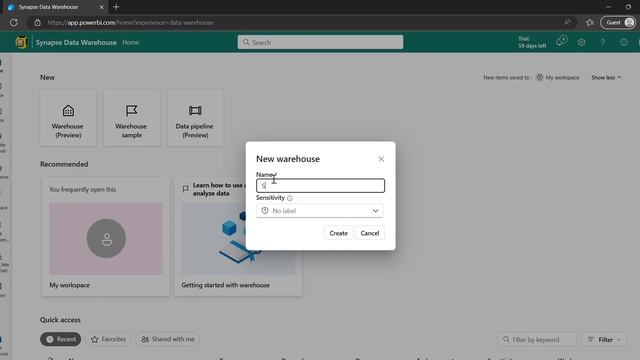Open the settings gear icon
Screen dimensions: 640x360
click(582, 42)
